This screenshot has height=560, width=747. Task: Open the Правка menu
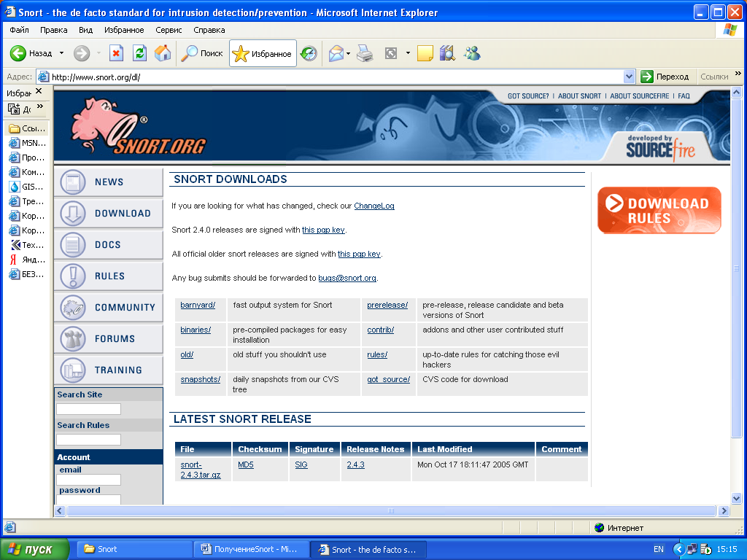[x=54, y=30]
